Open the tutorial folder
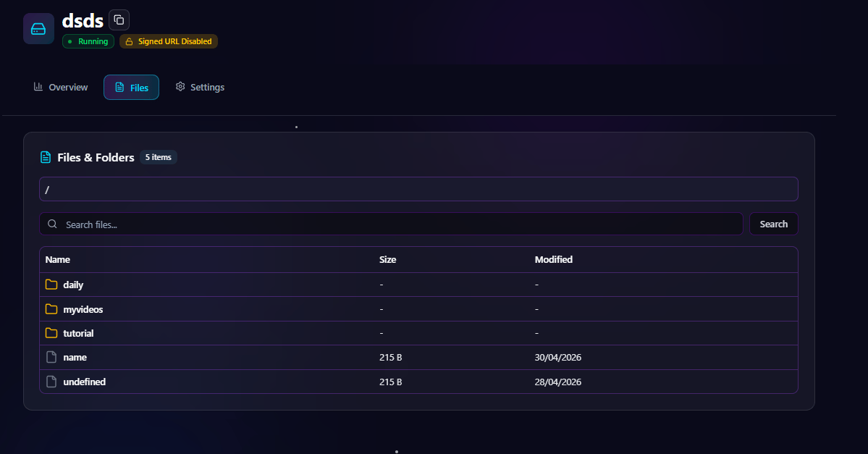Image resolution: width=868 pixels, height=454 pixels. pos(78,333)
